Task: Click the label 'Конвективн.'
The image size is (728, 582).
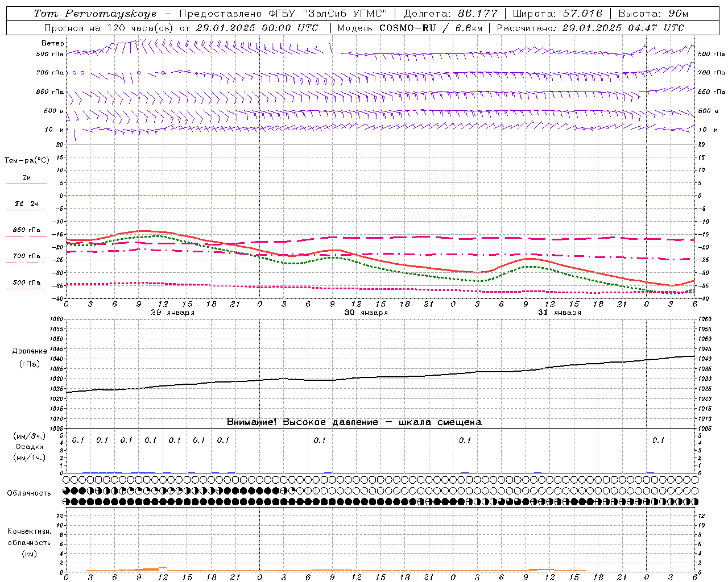Action: click(29, 531)
